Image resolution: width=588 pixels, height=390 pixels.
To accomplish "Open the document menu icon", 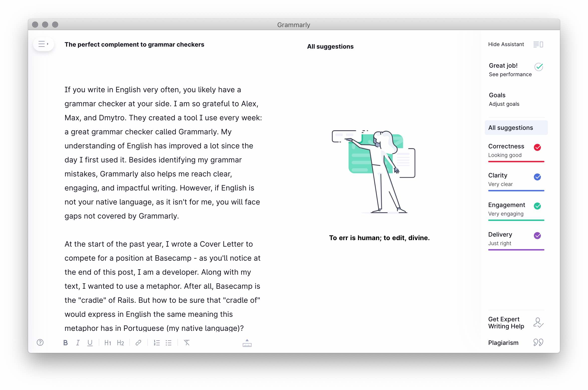I will click(43, 44).
